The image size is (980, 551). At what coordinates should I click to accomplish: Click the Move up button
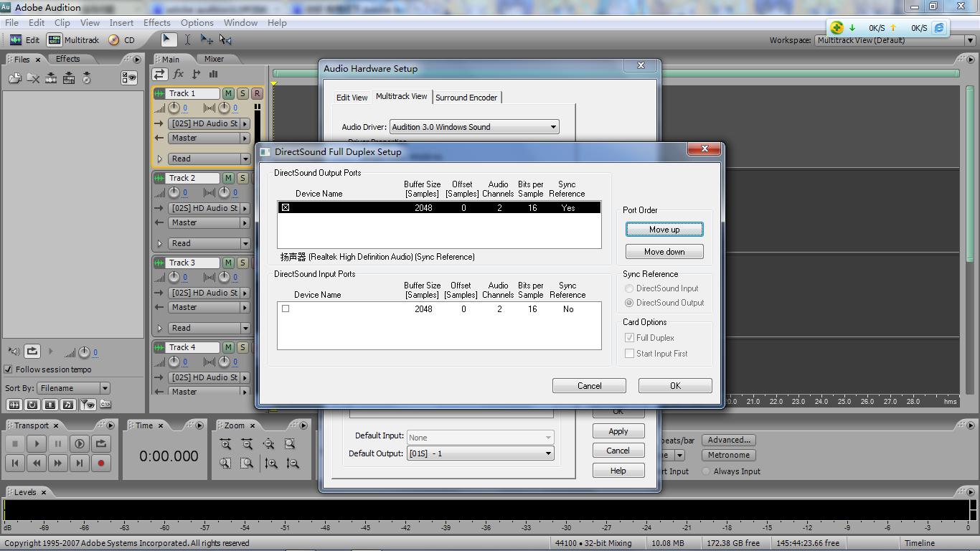[664, 230]
